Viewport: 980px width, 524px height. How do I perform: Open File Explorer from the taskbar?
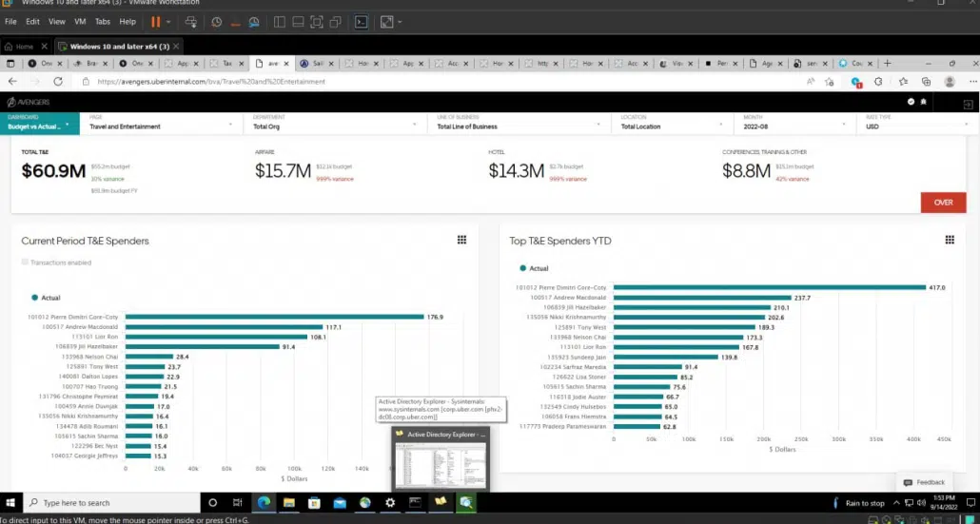click(288, 502)
